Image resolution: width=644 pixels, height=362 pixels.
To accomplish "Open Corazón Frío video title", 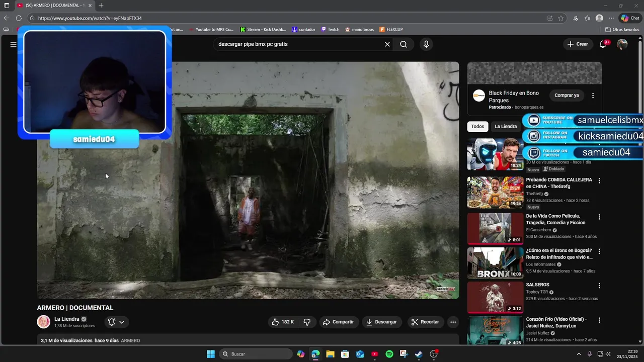I will click(556, 322).
